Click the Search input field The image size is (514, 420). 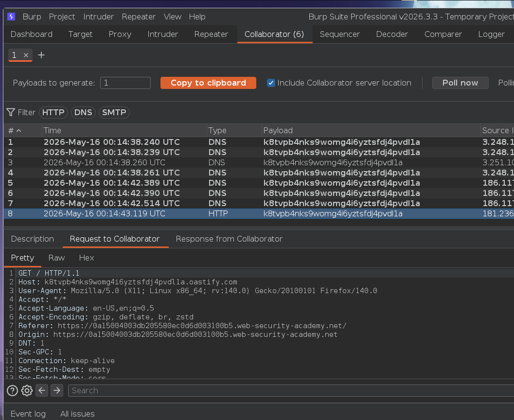(290, 390)
